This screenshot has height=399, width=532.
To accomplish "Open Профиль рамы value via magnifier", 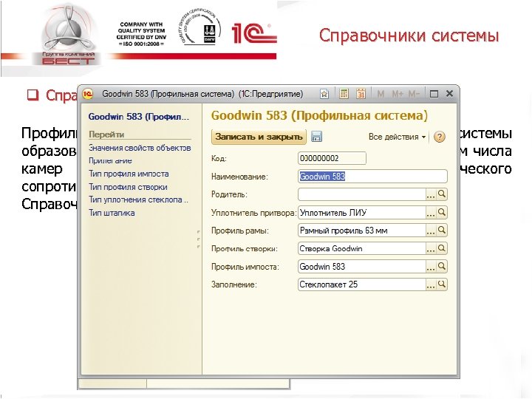I will (x=442, y=231).
